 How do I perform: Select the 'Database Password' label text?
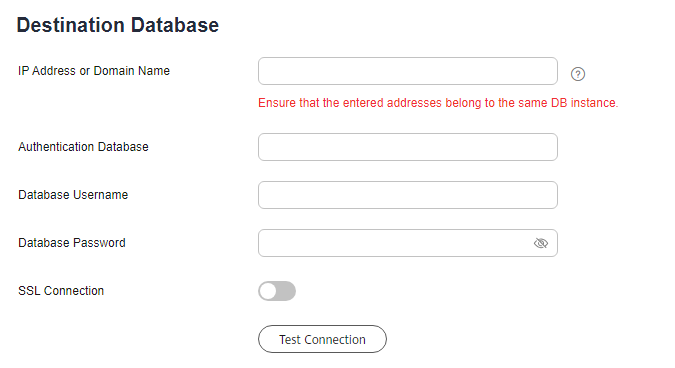[71, 243]
